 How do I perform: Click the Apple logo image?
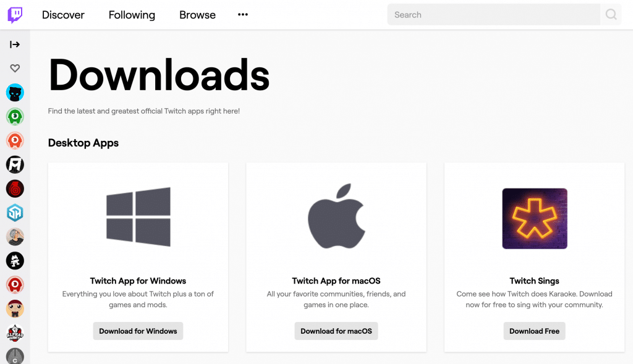(336, 216)
